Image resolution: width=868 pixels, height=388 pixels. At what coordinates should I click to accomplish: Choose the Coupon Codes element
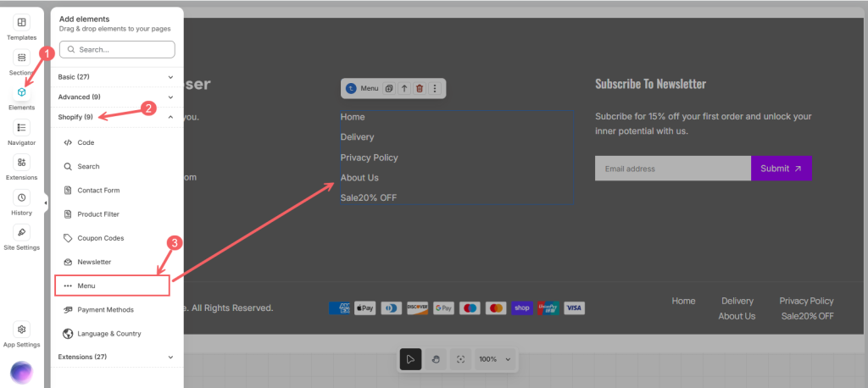(x=100, y=238)
